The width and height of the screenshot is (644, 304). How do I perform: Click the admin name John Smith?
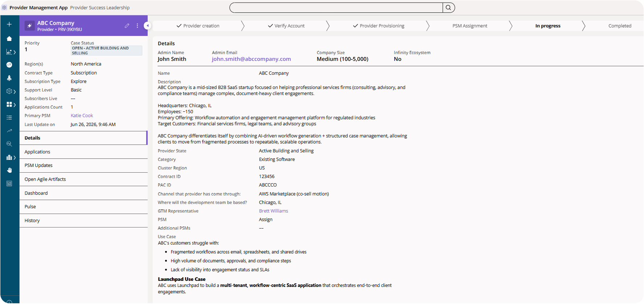click(x=172, y=59)
